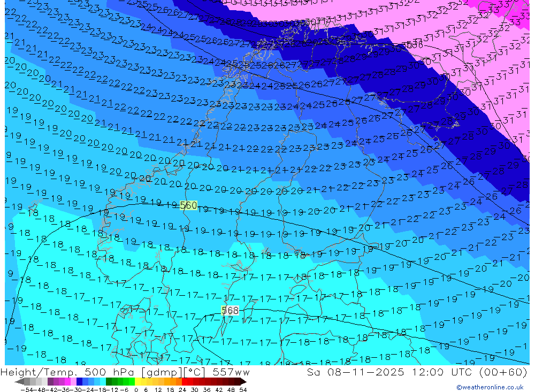Click the 568 height contour label
Viewport: 535px width, 392px height.
coord(230,311)
